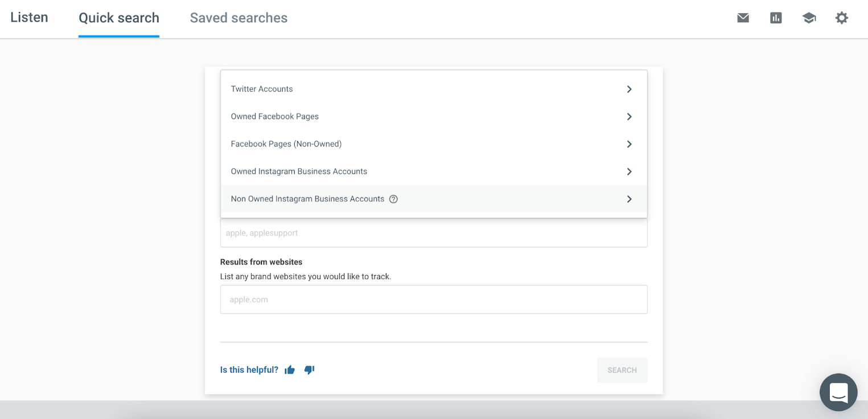868x419 pixels.
Task: Expand Twitter Accounts chevron
Action: point(629,89)
